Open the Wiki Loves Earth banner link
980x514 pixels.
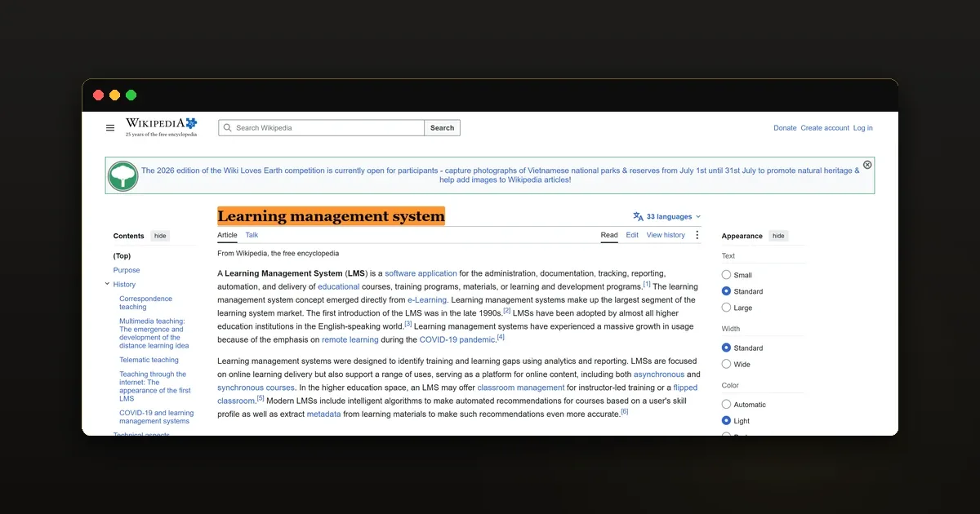tap(500, 175)
